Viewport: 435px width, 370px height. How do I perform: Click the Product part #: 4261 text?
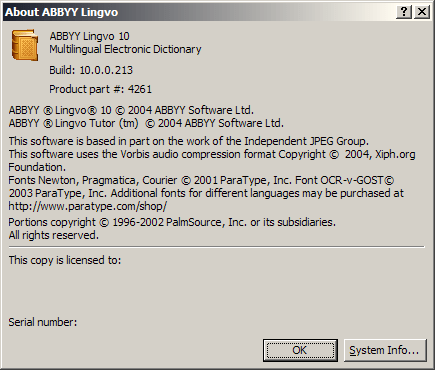[100, 89]
